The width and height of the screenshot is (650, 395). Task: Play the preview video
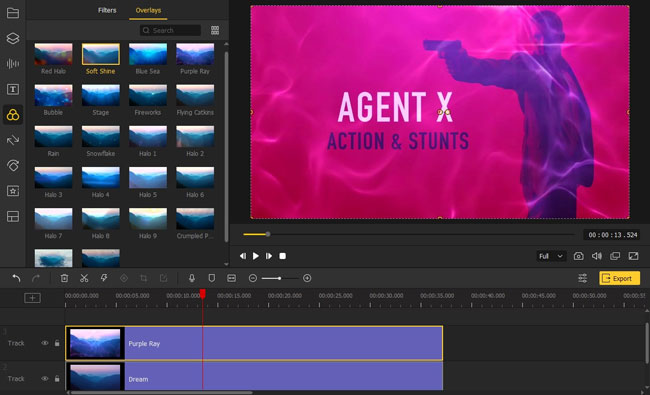pos(256,256)
